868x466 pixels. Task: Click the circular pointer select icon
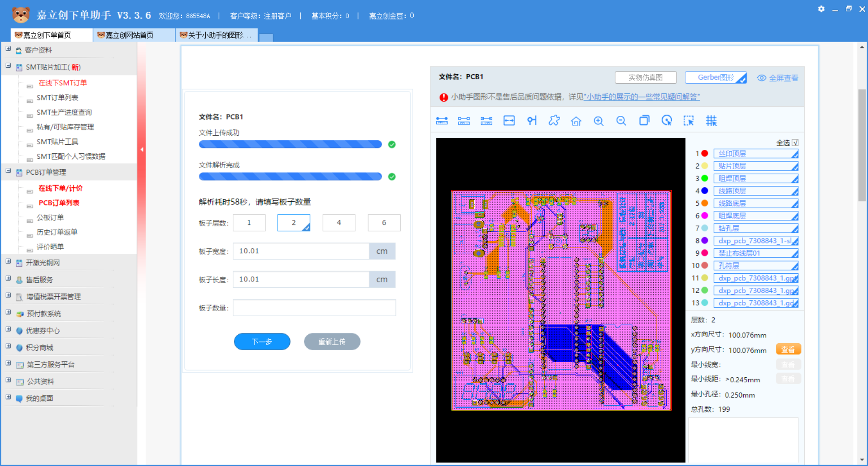click(666, 121)
